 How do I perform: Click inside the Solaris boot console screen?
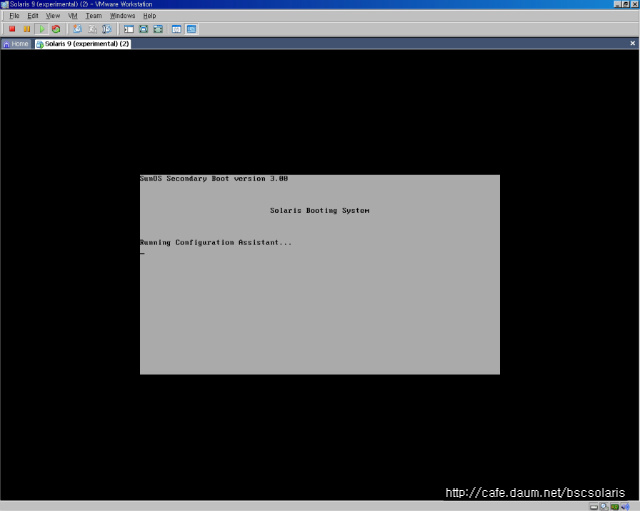(320, 275)
